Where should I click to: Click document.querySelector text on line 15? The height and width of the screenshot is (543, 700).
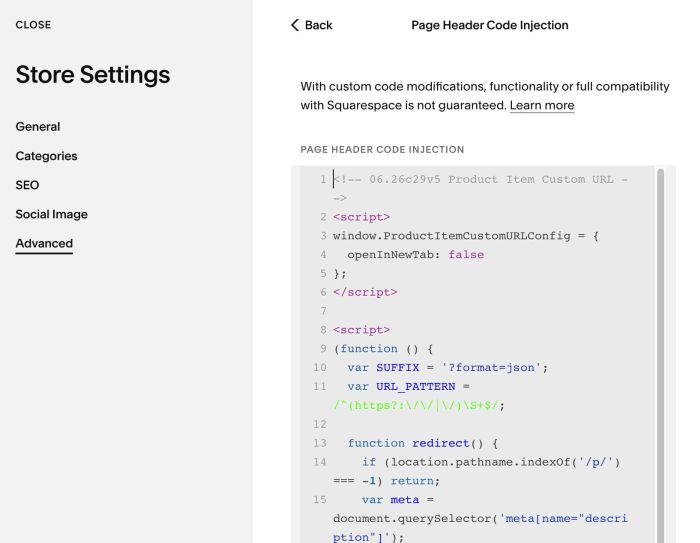point(412,518)
